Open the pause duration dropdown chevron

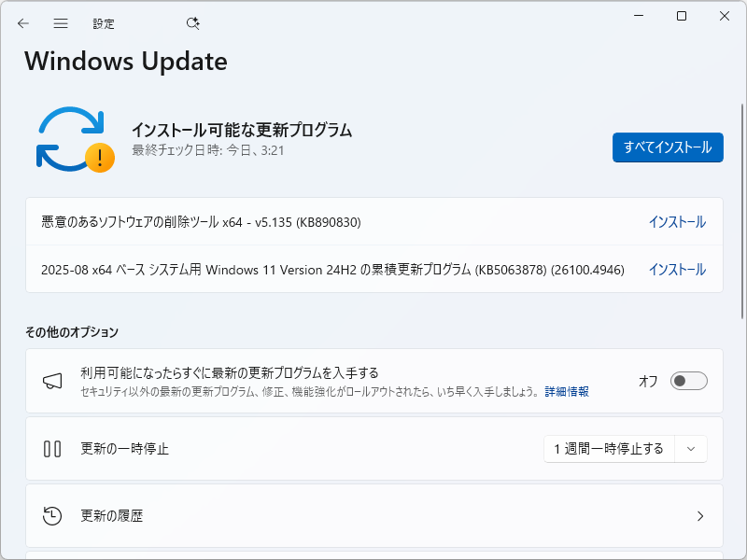coord(691,449)
